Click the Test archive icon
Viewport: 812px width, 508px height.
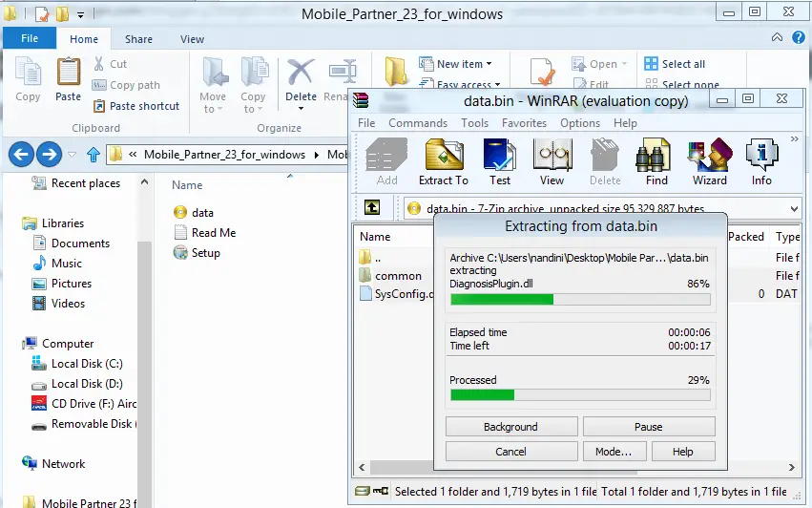pos(500,160)
